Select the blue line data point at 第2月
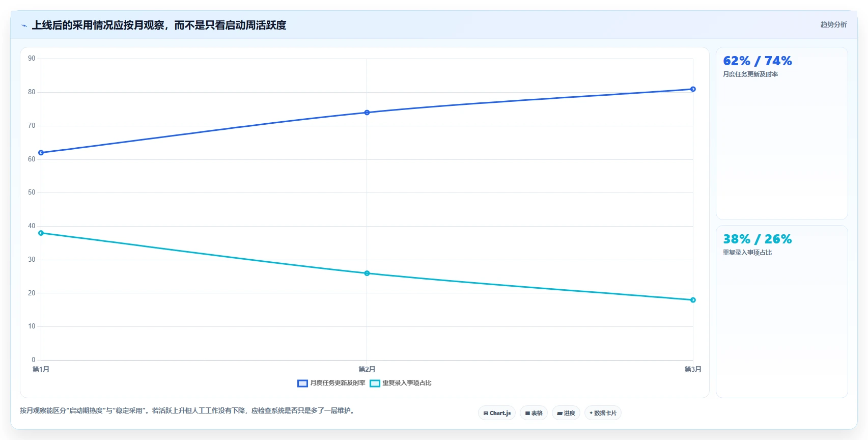The height and width of the screenshot is (440, 868). point(367,113)
